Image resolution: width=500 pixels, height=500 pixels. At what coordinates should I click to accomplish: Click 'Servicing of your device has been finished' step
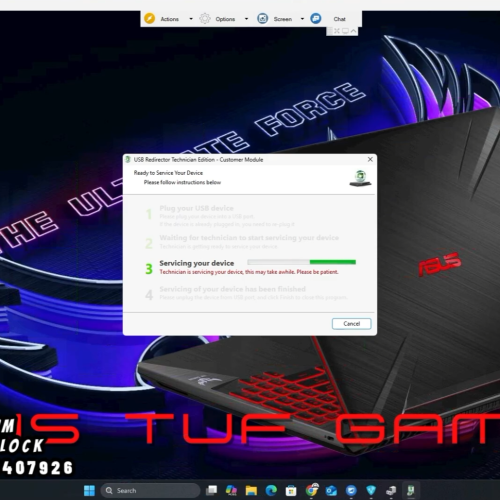232,289
